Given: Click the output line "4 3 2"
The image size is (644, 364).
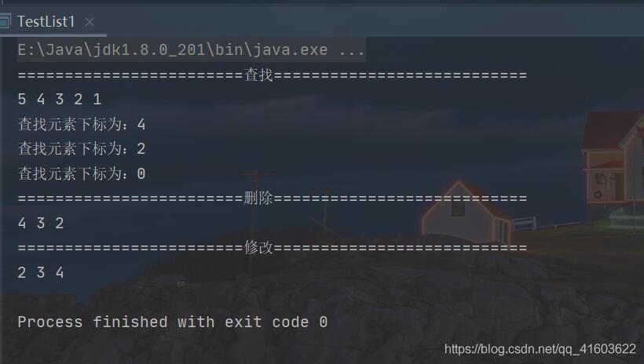Looking at the screenshot, I should point(41,224).
